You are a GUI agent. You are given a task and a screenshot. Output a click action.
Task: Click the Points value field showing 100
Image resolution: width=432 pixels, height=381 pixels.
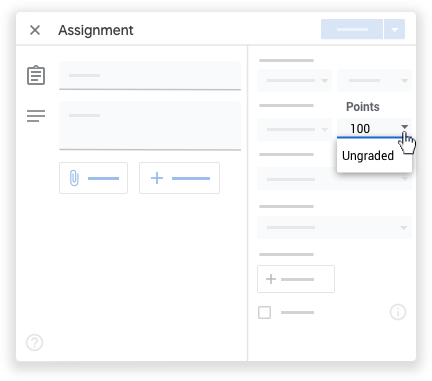pyautogui.click(x=367, y=129)
